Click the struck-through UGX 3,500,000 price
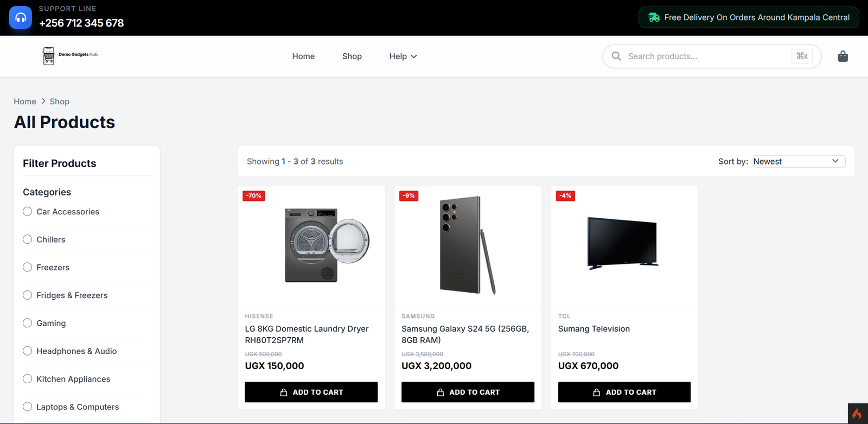The image size is (868, 424). (422, 354)
